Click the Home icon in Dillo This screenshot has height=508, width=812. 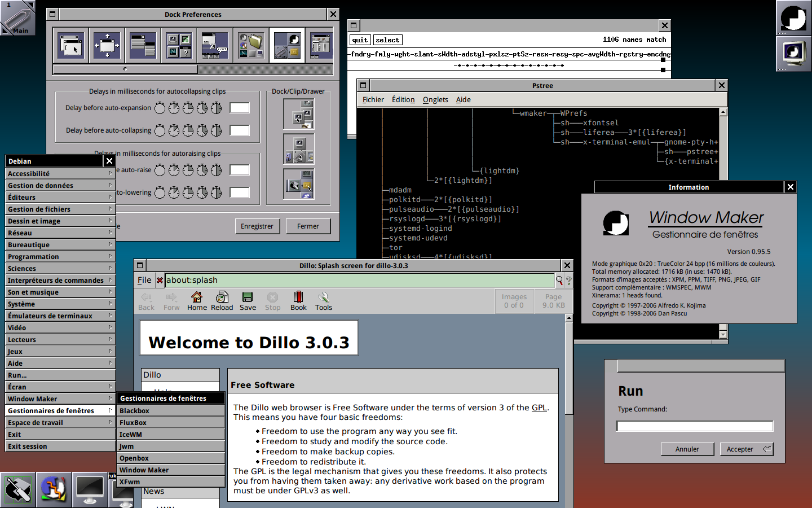click(x=197, y=301)
